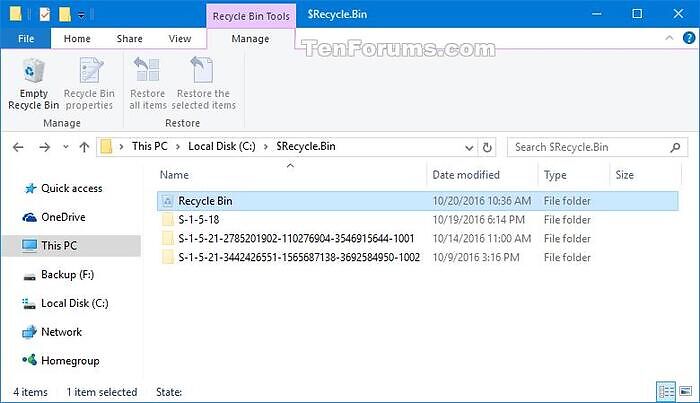Viewport: 700px width, 403px height.
Task: Click Restore the selected items icon
Action: tap(203, 80)
